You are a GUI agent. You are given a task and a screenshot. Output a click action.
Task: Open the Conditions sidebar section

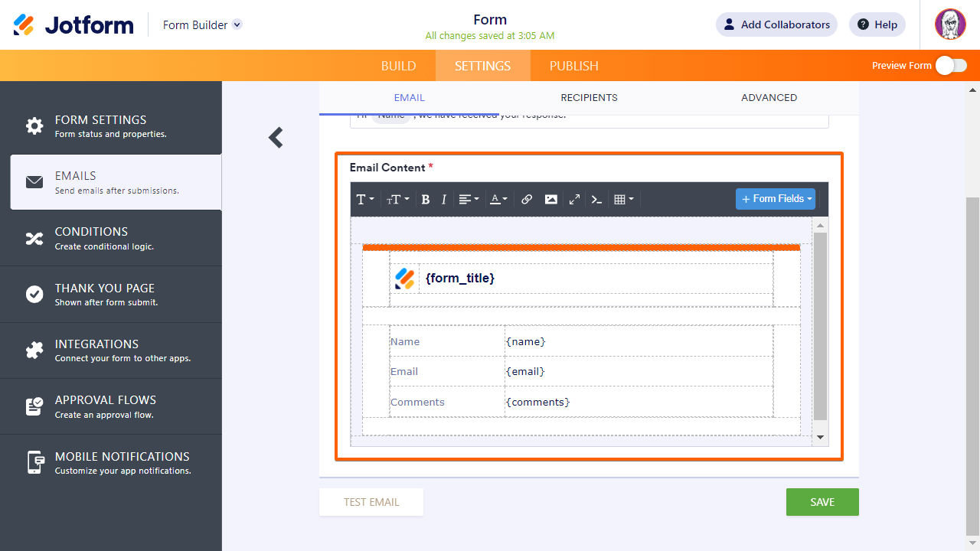tap(111, 238)
